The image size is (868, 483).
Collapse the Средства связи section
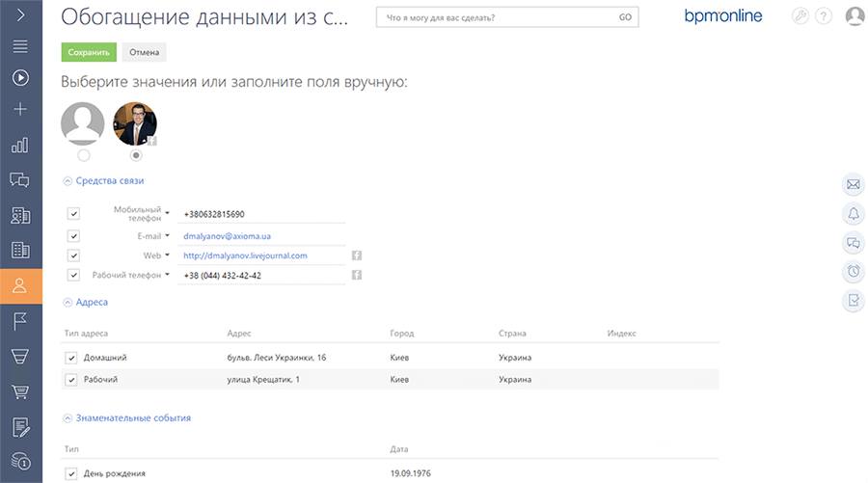click(x=68, y=181)
